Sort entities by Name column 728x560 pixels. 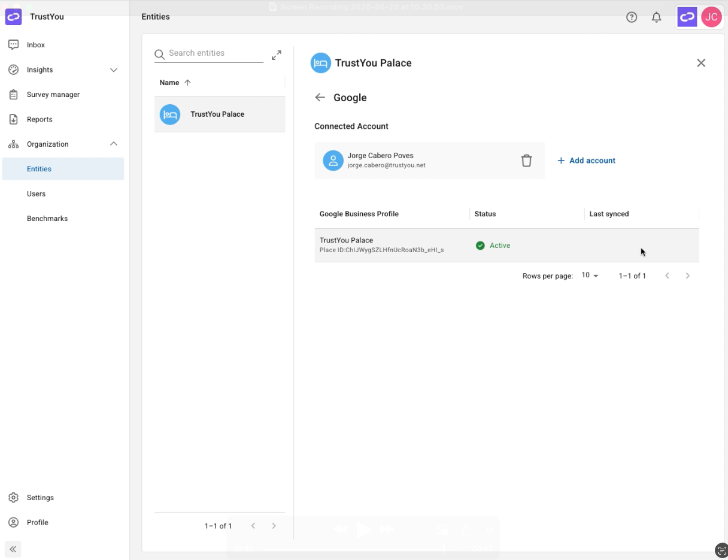coord(169,83)
